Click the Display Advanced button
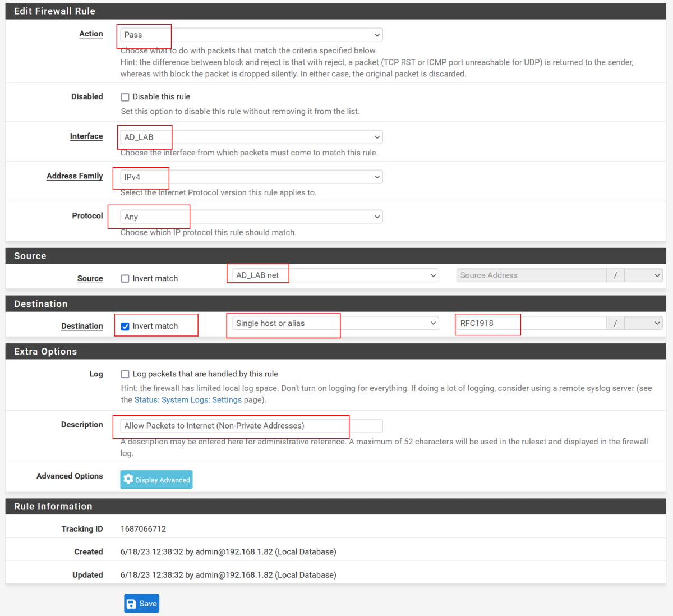This screenshot has width=673, height=616. coord(156,480)
